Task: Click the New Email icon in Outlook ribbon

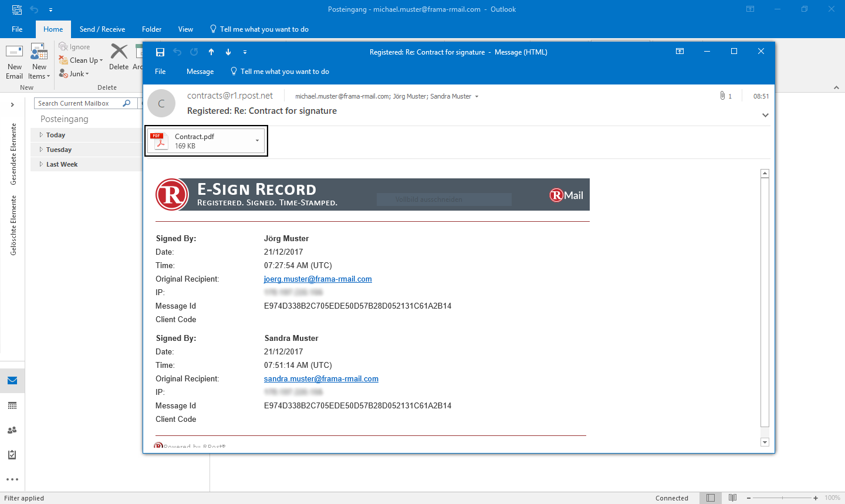Action: [x=14, y=61]
